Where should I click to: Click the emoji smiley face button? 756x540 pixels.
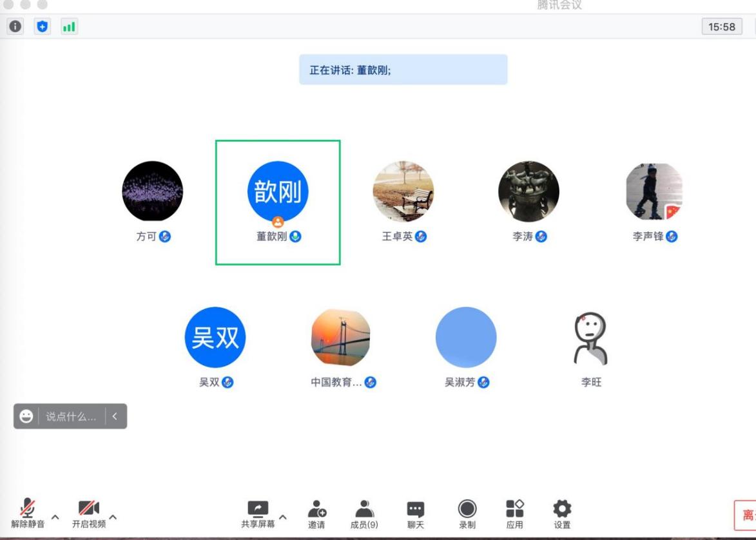click(x=26, y=416)
